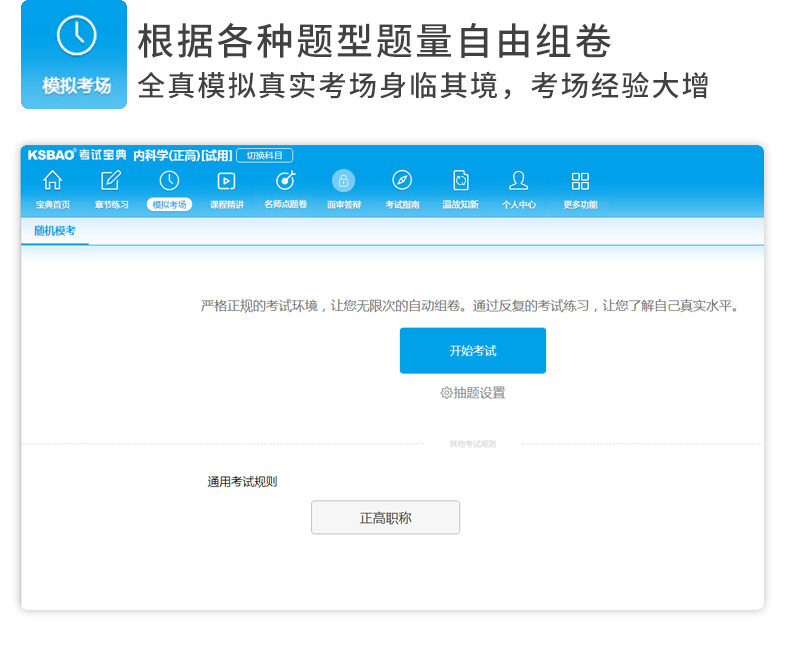
Task: Open 更多功能 grid icon
Action: (580, 181)
